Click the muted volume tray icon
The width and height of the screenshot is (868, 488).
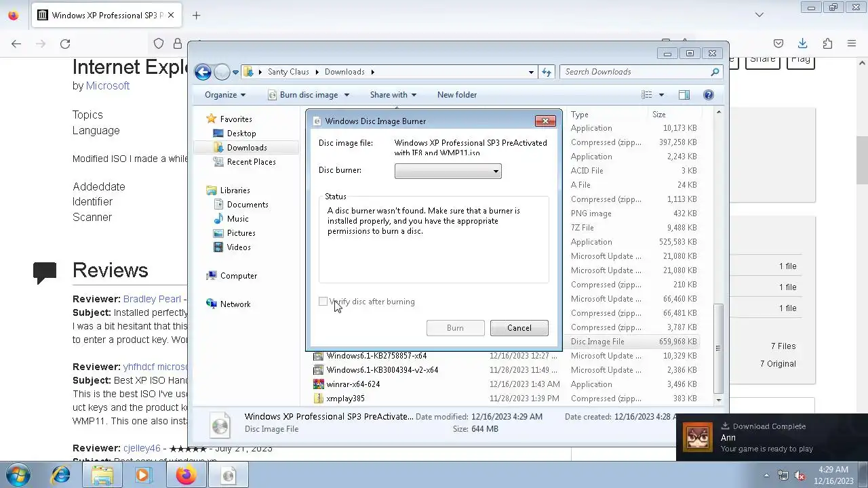[800, 476]
